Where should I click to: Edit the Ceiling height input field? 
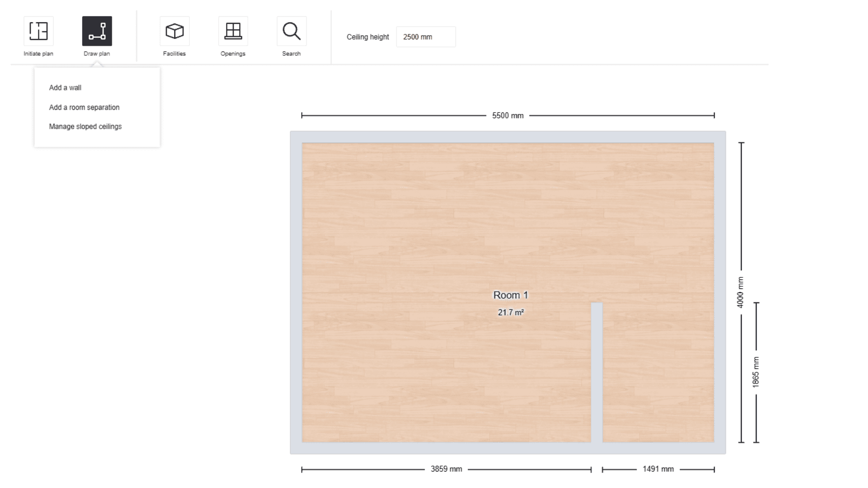click(426, 37)
